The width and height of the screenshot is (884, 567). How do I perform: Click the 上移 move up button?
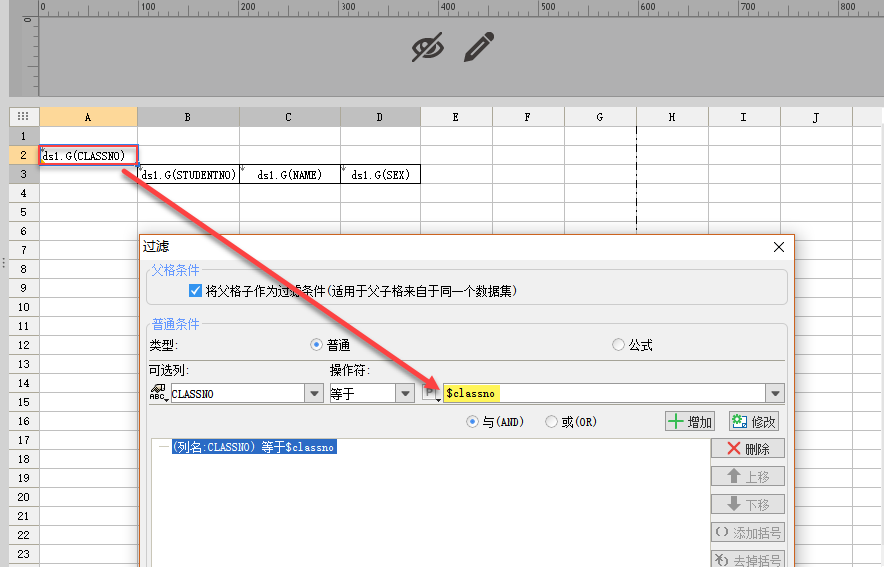[x=748, y=476]
